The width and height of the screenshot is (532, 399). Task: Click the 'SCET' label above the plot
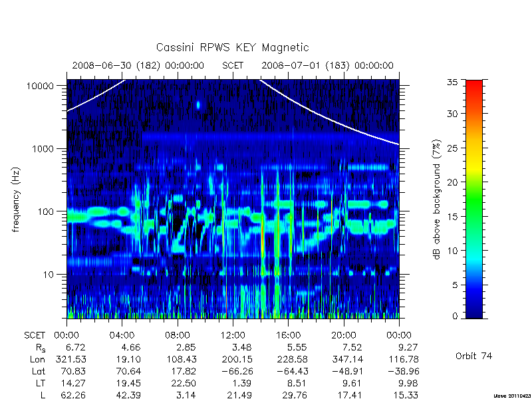233,65
